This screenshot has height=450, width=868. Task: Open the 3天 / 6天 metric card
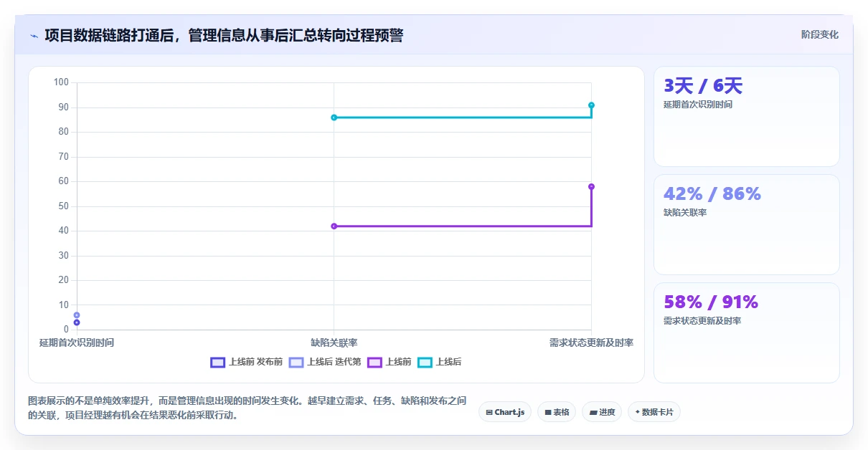pyautogui.click(x=746, y=116)
